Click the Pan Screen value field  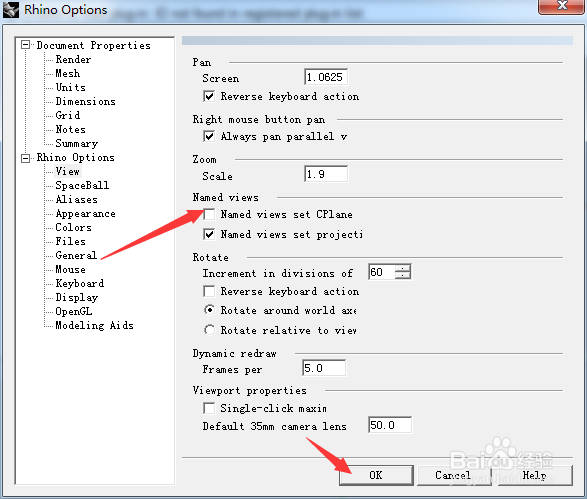[326, 77]
